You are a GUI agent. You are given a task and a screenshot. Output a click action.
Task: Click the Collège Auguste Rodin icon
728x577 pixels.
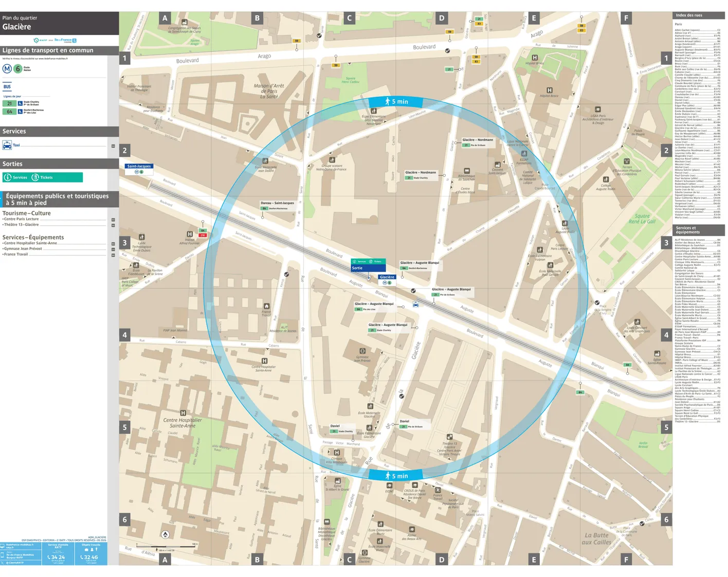[606, 179]
